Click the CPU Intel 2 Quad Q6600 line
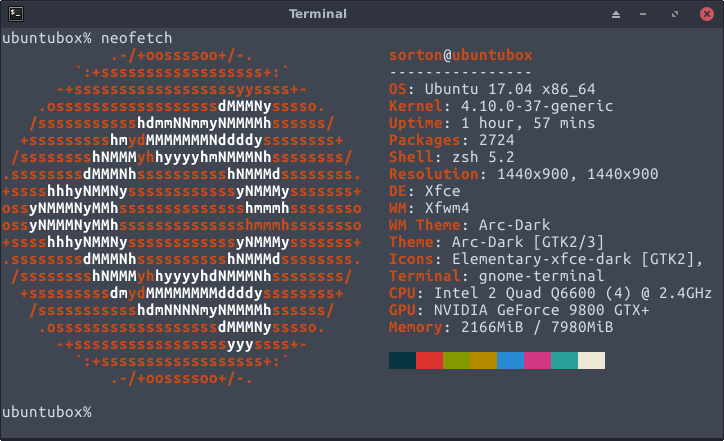 click(550, 293)
